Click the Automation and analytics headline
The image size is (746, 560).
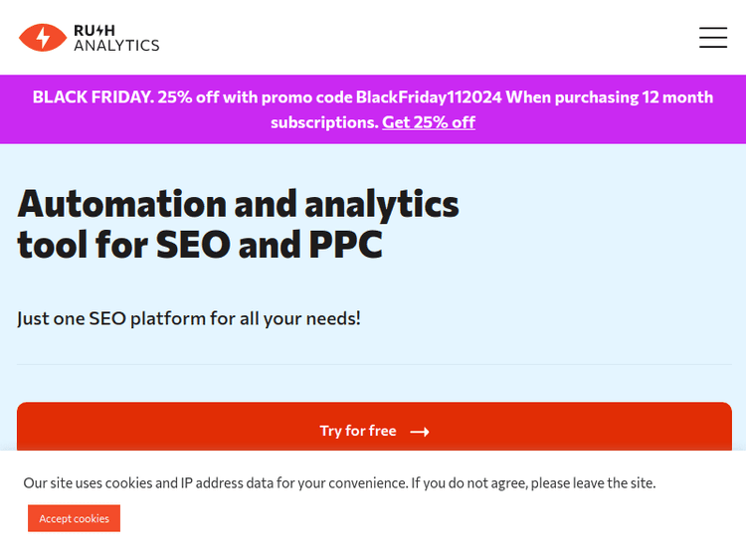click(x=238, y=203)
